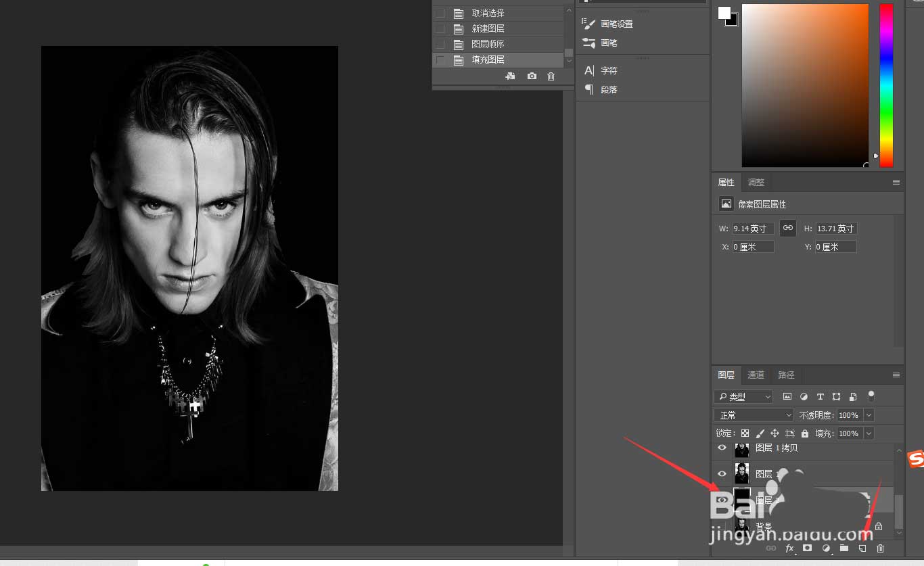This screenshot has width=924, height=566.
Task: Create a new snapshot with the camera icon
Action: 532,76
